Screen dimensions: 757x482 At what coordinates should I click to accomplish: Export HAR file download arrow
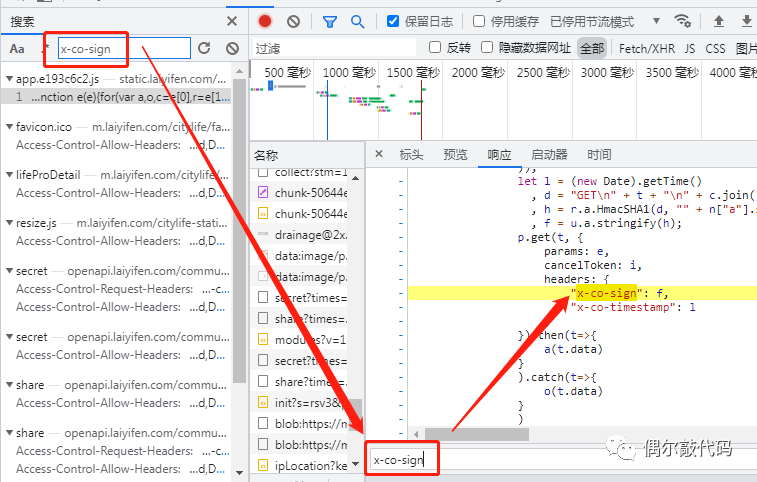[x=746, y=21]
